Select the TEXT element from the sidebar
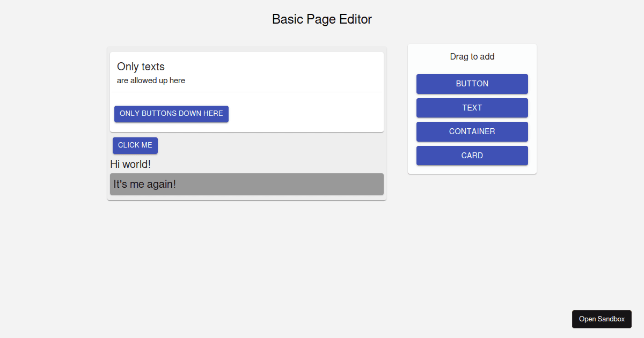This screenshot has height=338, width=644. point(472,108)
